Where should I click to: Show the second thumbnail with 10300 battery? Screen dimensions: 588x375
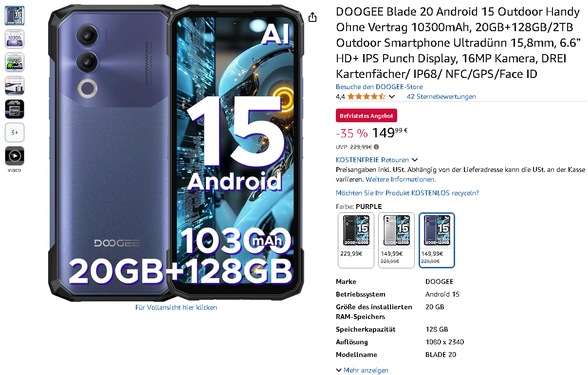point(15,39)
